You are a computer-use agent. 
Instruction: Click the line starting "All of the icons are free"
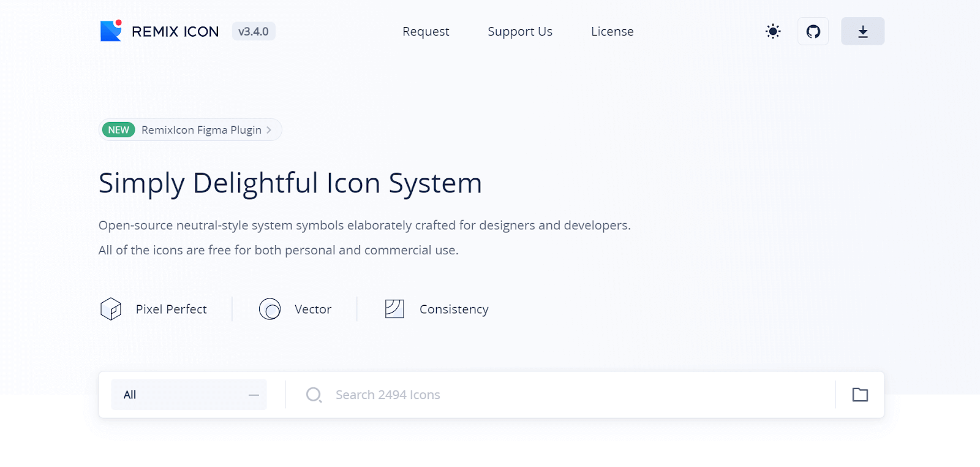pyautogui.click(x=279, y=250)
